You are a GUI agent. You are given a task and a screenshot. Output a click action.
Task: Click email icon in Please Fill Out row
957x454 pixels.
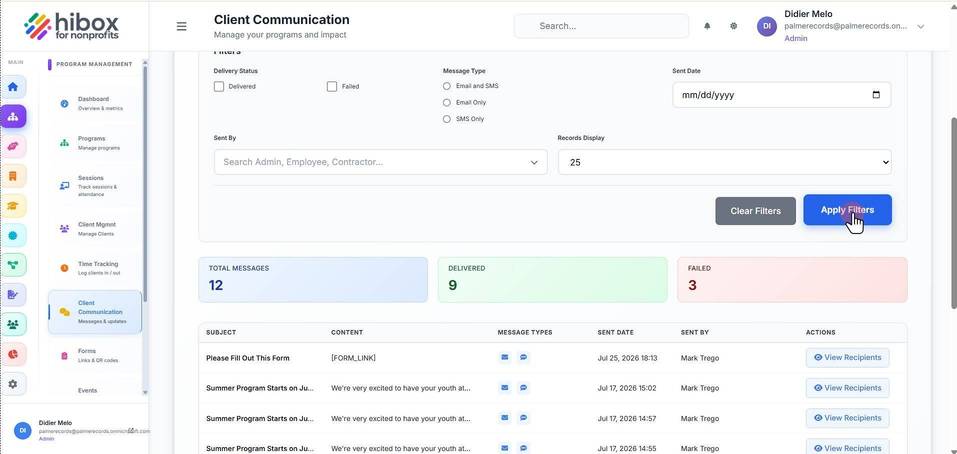coord(505,358)
